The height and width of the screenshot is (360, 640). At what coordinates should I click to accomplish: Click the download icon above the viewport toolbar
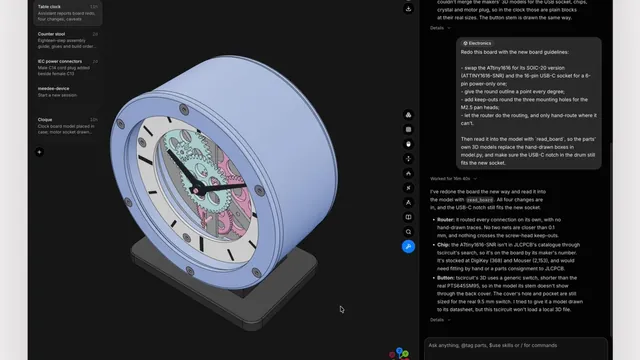tap(408, 9)
